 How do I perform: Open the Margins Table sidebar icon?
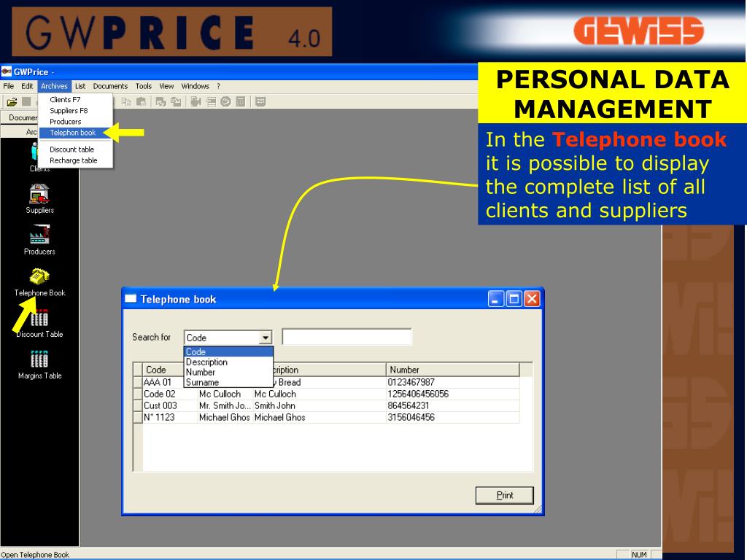click(x=39, y=359)
